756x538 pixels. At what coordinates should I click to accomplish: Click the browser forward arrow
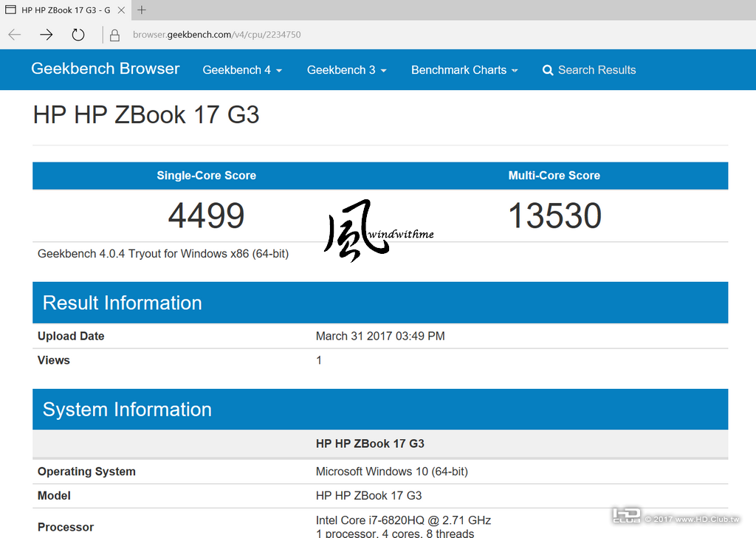(x=47, y=34)
